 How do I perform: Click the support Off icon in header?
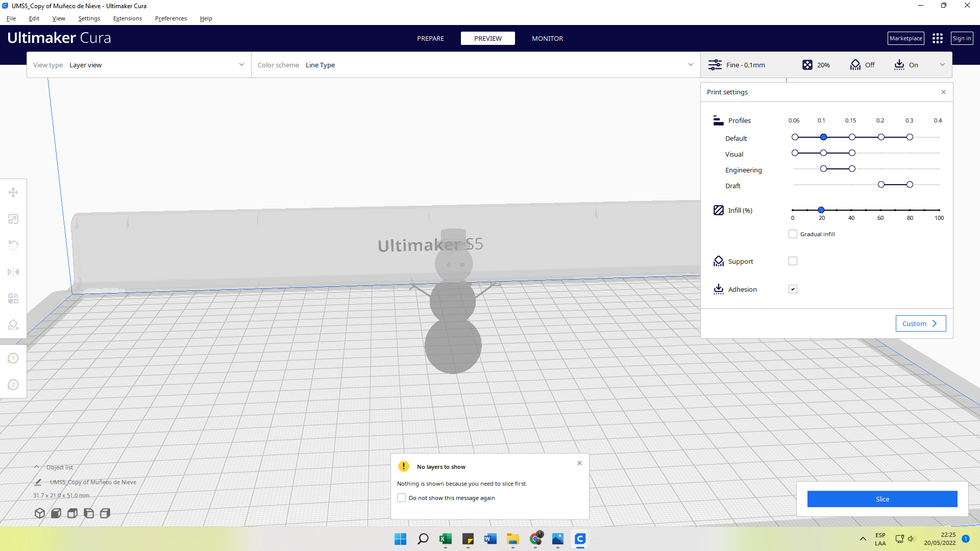pyautogui.click(x=855, y=65)
